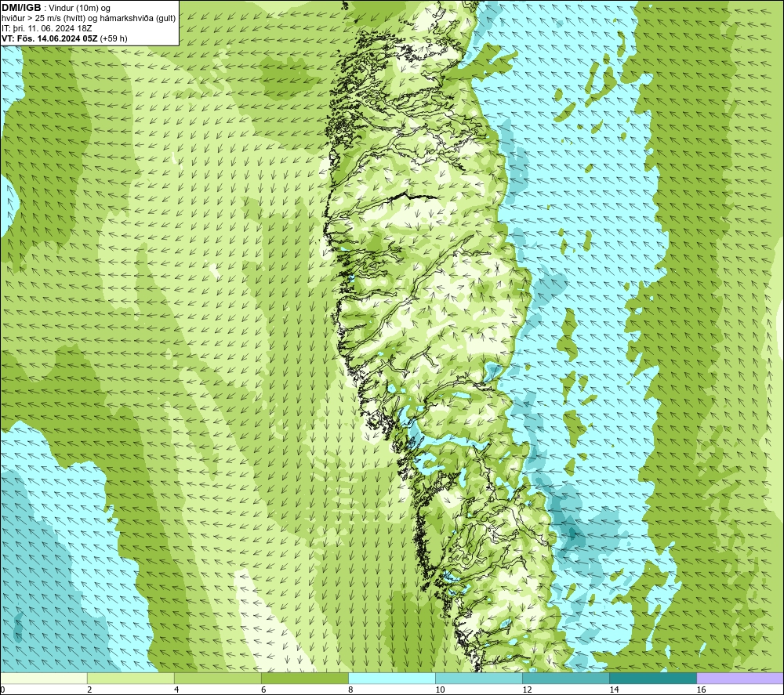Click the scale label "0"
The width and height of the screenshot is (784, 695).
click(2, 690)
